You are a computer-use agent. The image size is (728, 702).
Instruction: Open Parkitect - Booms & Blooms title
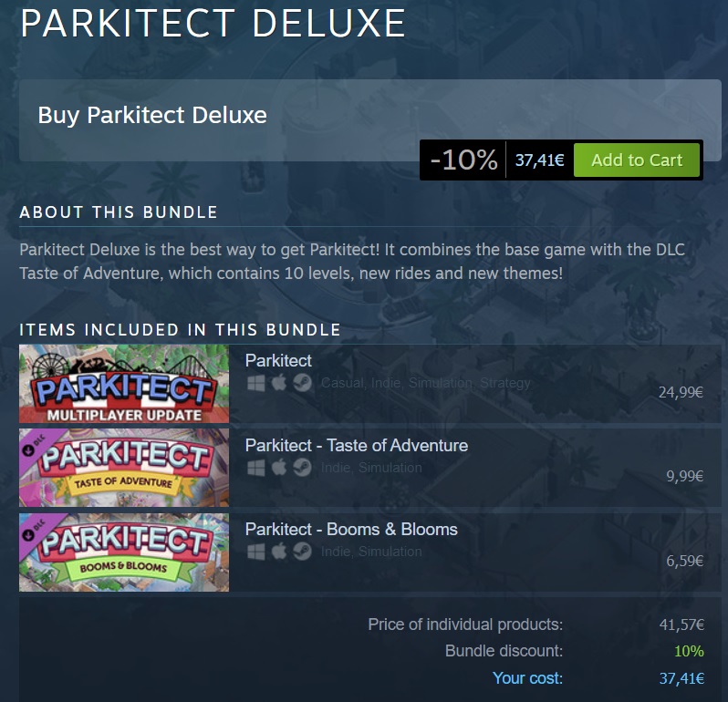click(351, 530)
